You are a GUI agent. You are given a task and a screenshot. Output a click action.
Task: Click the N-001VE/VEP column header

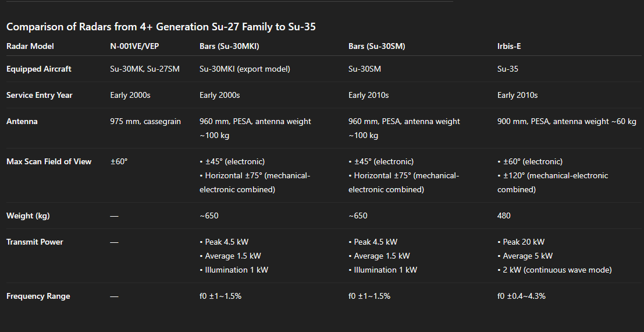[x=134, y=46]
